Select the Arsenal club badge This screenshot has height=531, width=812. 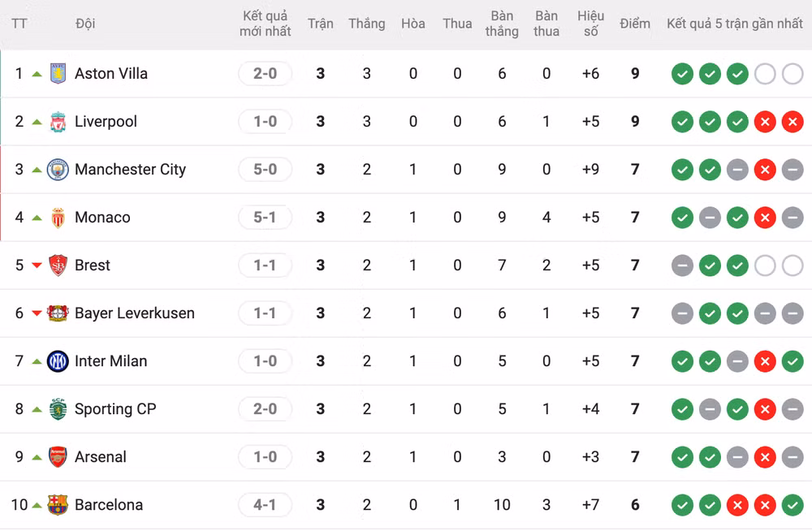click(56, 456)
